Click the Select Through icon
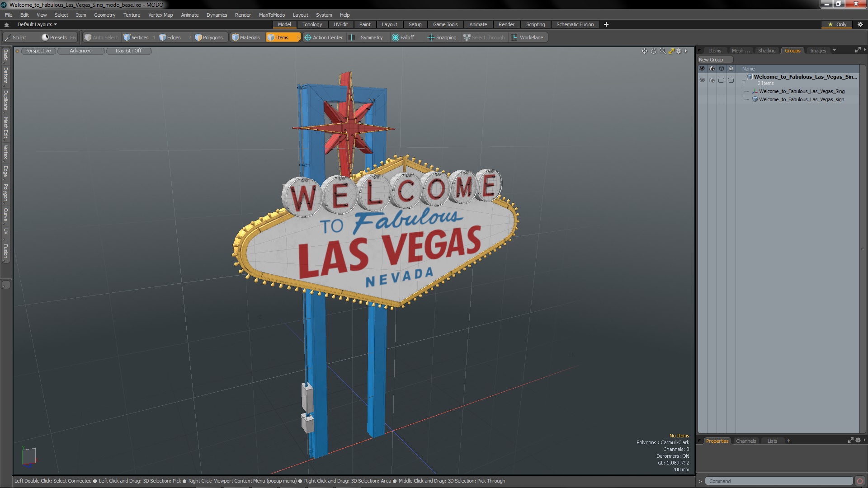The image size is (868, 488). coord(467,38)
